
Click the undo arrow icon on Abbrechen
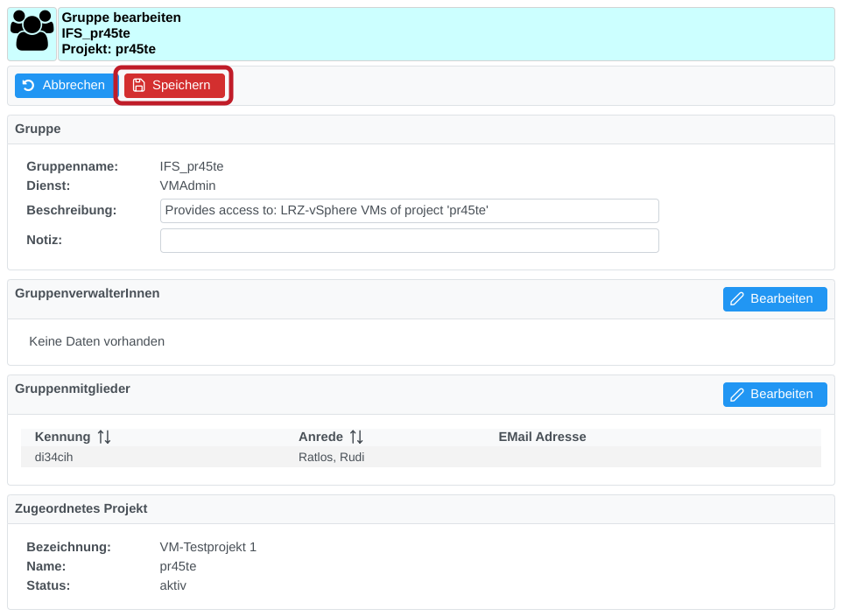pyautogui.click(x=29, y=86)
